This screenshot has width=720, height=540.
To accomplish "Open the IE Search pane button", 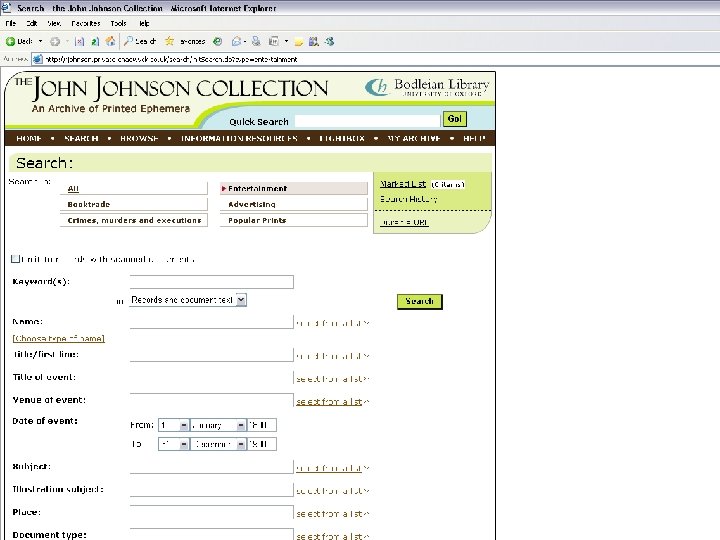I will 140,41.
